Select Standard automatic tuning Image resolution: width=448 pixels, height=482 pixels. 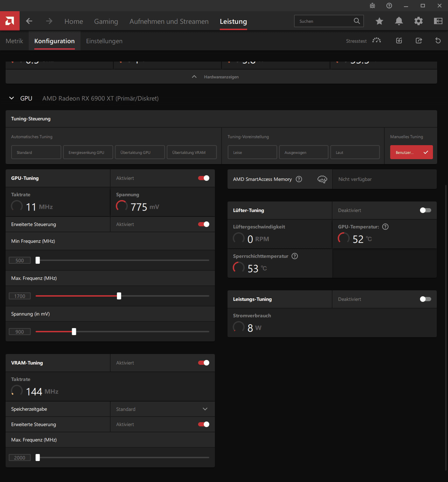tap(36, 152)
